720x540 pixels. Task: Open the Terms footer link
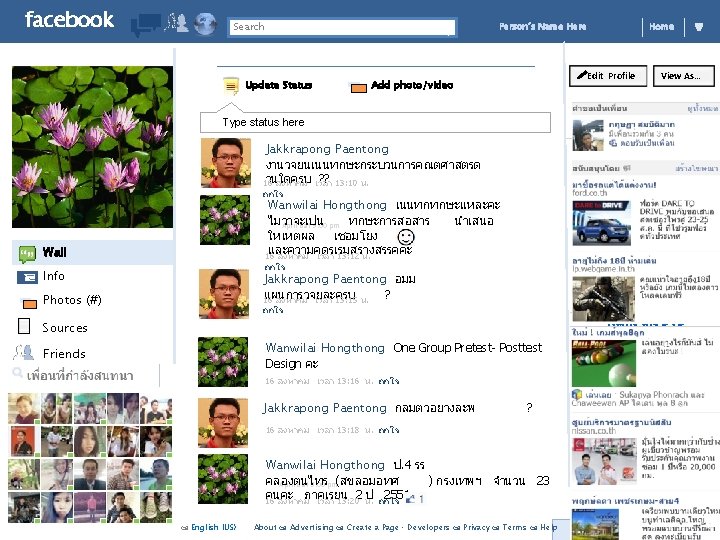[x=514, y=527]
